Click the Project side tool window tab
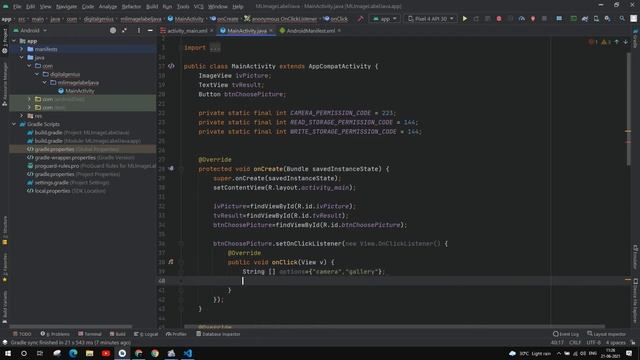 point(4,40)
